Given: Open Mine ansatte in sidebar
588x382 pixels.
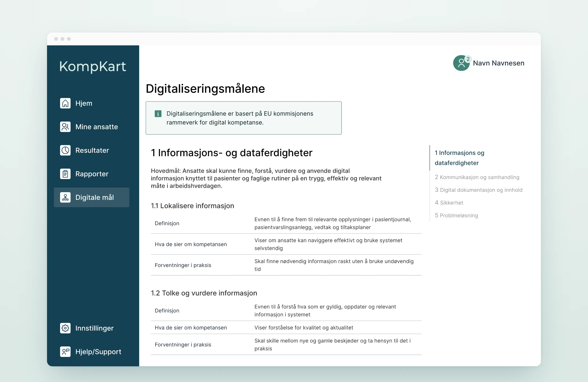Looking at the screenshot, I should [92, 127].
